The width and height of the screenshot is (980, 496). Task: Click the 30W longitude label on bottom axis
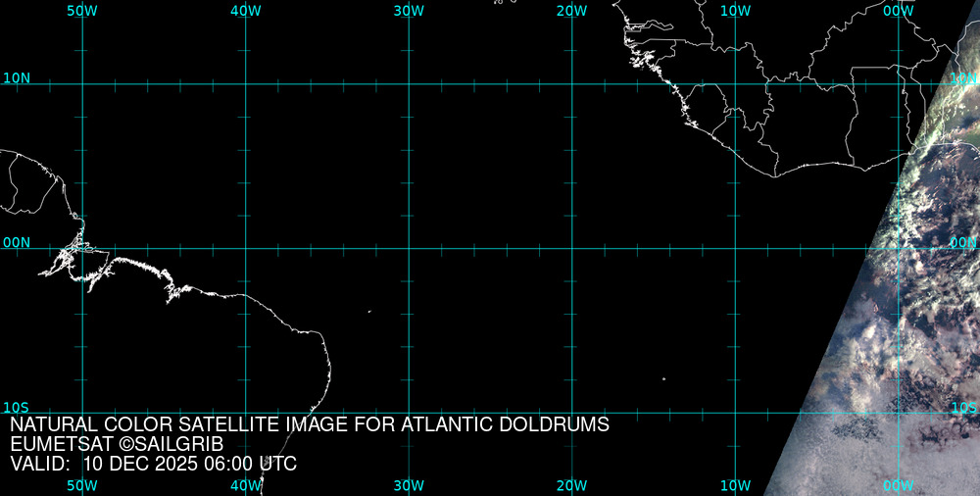point(409,485)
